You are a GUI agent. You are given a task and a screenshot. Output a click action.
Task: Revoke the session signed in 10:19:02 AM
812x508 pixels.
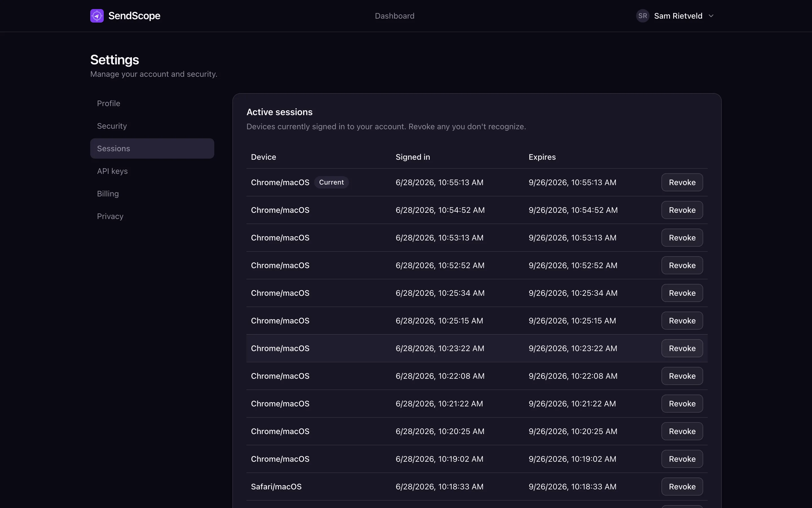(x=682, y=459)
